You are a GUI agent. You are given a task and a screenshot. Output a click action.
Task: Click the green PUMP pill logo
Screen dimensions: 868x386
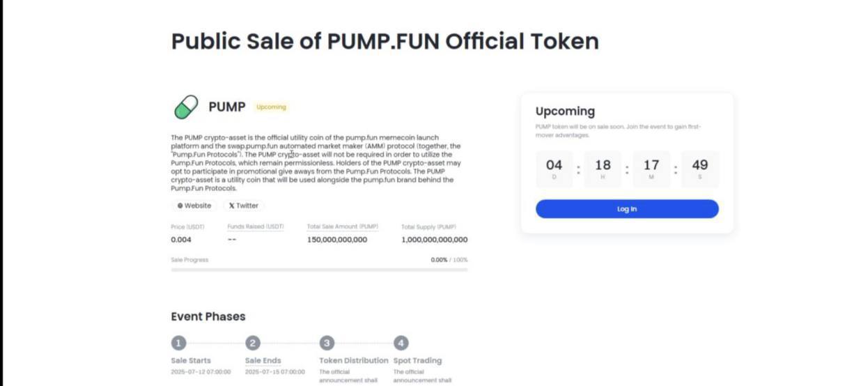[186, 107]
